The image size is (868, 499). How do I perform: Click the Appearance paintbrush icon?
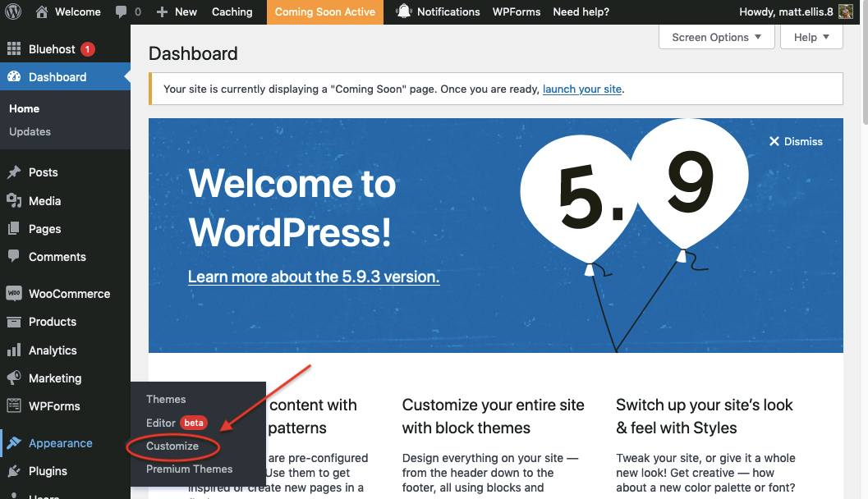click(x=14, y=443)
